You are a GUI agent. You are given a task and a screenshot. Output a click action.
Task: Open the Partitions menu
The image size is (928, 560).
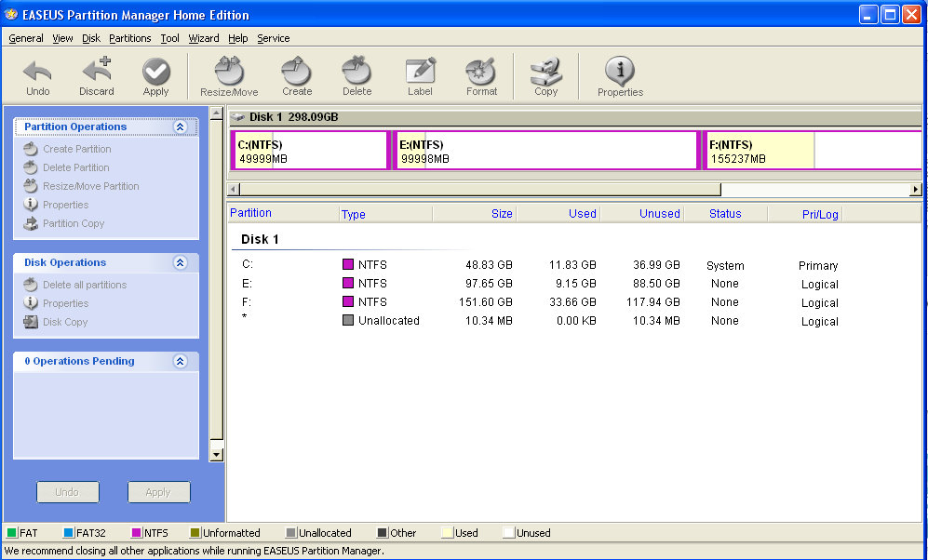tap(129, 38)
